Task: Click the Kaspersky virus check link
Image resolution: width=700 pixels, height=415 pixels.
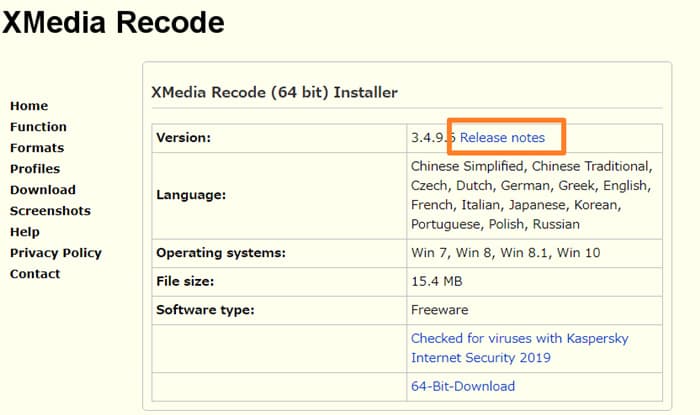Action: point(519,348)
